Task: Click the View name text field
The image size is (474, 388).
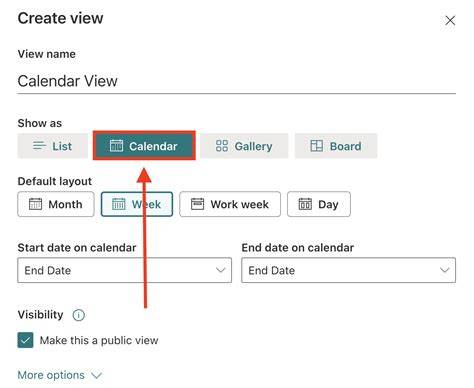Action: tap(237, 81)
